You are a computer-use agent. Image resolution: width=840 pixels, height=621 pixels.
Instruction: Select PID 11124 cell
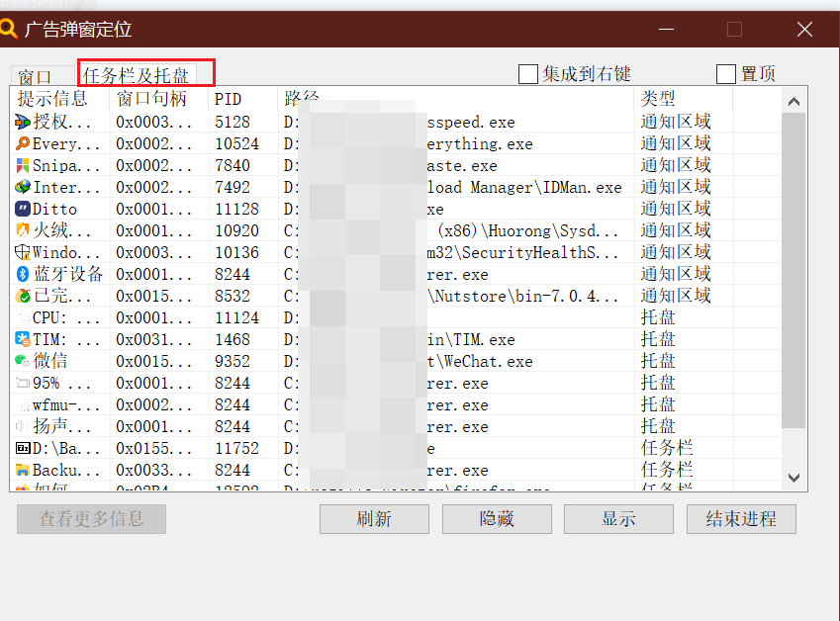click(236, 318)
